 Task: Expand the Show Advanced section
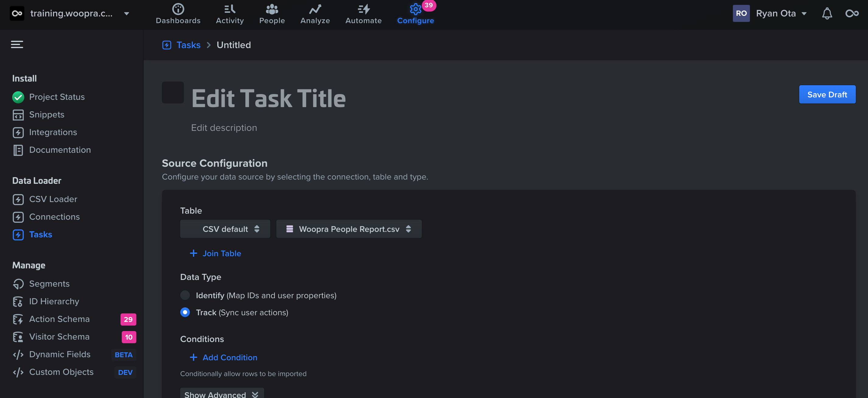pos(222,394)
